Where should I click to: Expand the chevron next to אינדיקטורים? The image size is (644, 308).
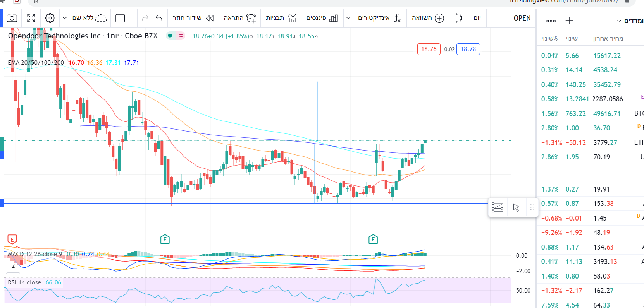(348, 18)
